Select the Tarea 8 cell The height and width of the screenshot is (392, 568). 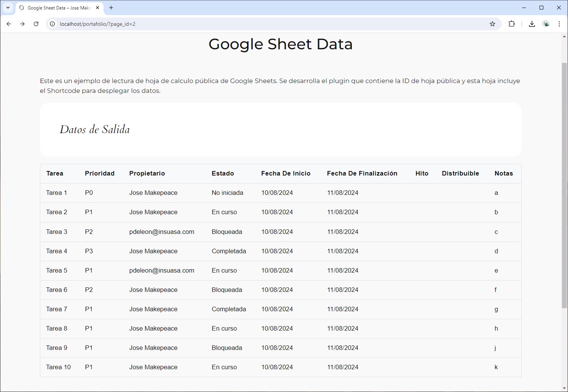pos(57,328)
